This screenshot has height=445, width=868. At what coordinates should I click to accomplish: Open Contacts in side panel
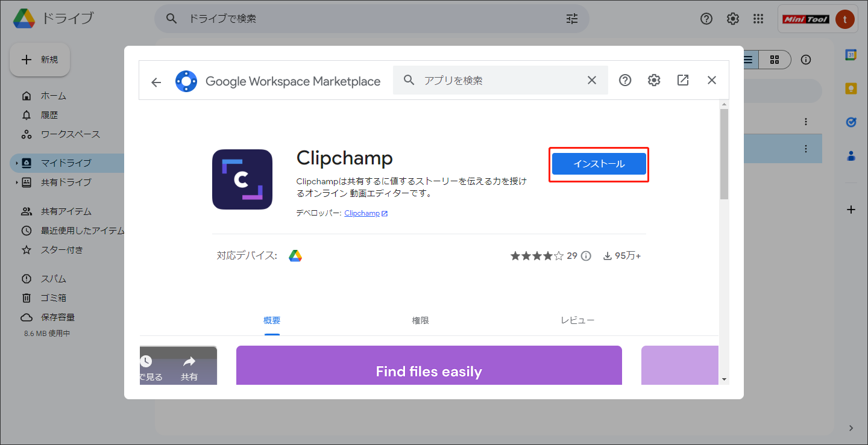pos(851,156)
